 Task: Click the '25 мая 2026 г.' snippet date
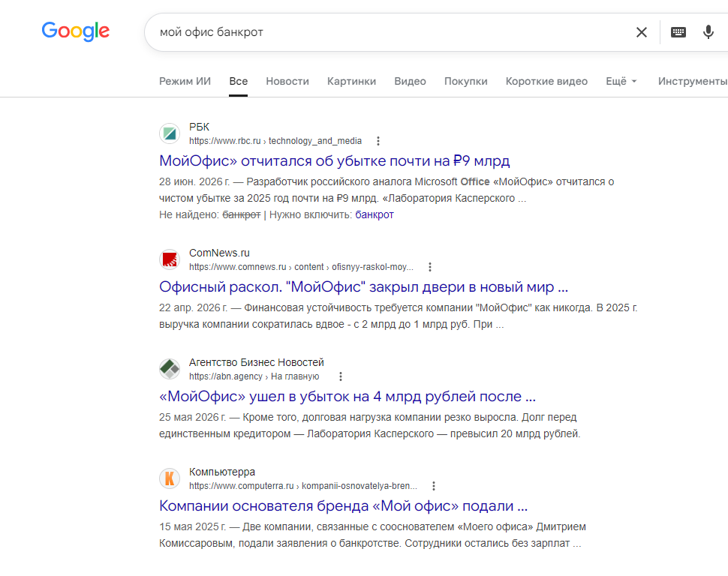click(192, 418)
